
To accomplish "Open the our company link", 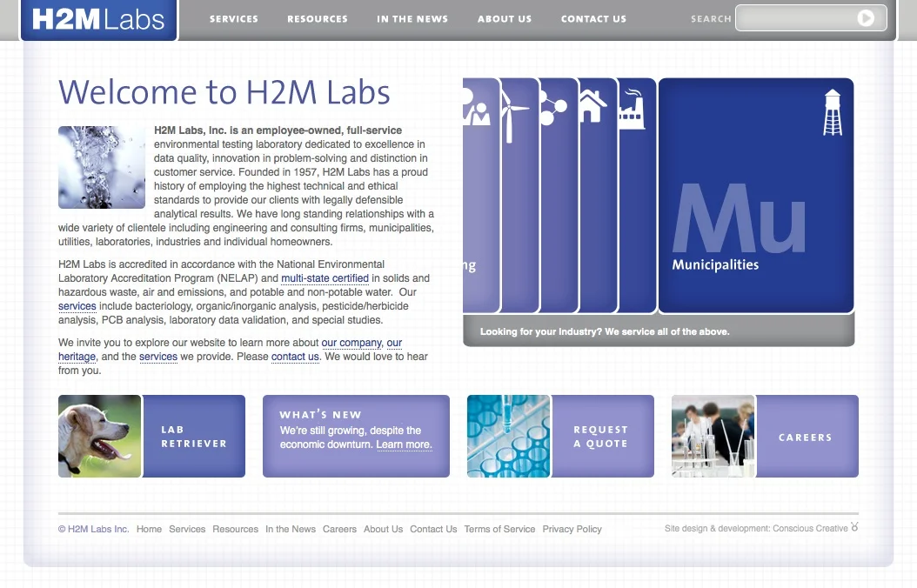I will (351, 343).
